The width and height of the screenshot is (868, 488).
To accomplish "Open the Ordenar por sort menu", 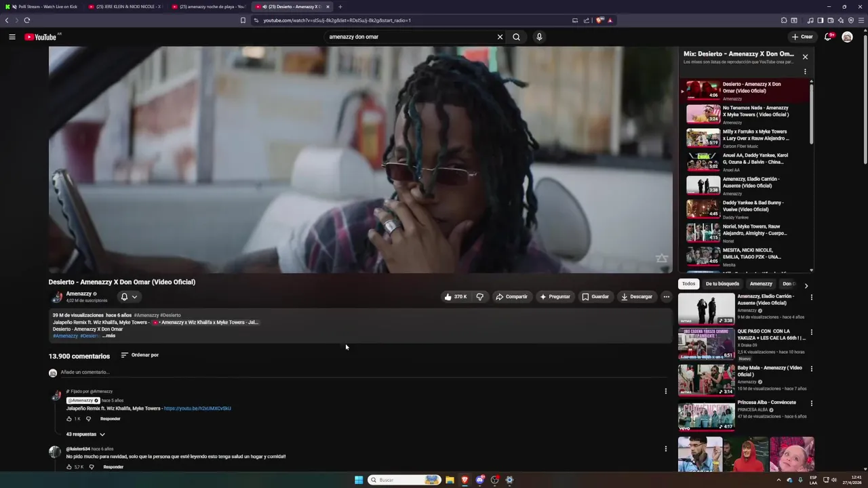I will [x=140, y=355].
